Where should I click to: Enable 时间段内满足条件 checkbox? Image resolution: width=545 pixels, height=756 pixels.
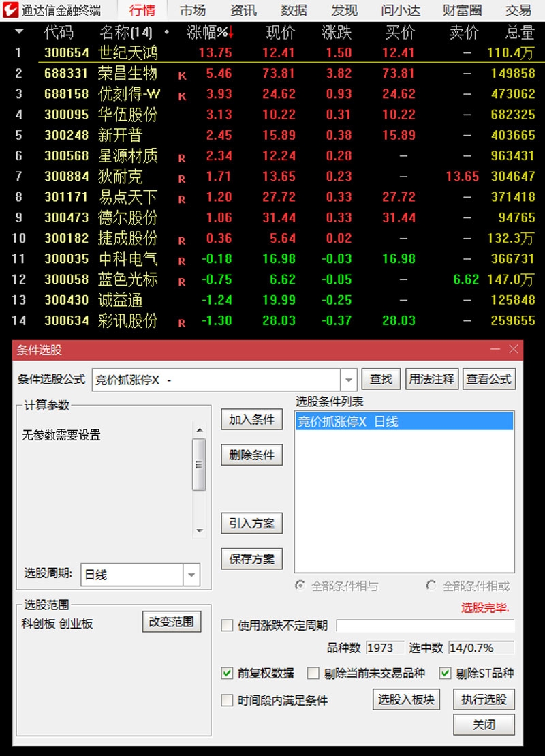point(227,700)
